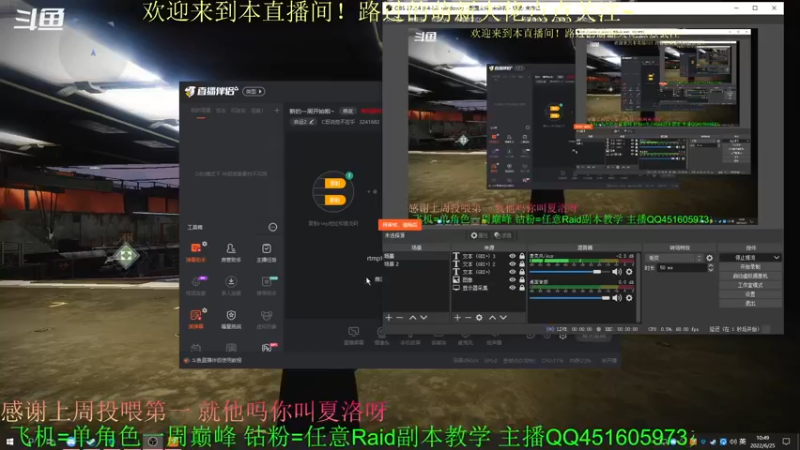
Task: Click the 开始录制 start recording button
Action: point(750,267)
